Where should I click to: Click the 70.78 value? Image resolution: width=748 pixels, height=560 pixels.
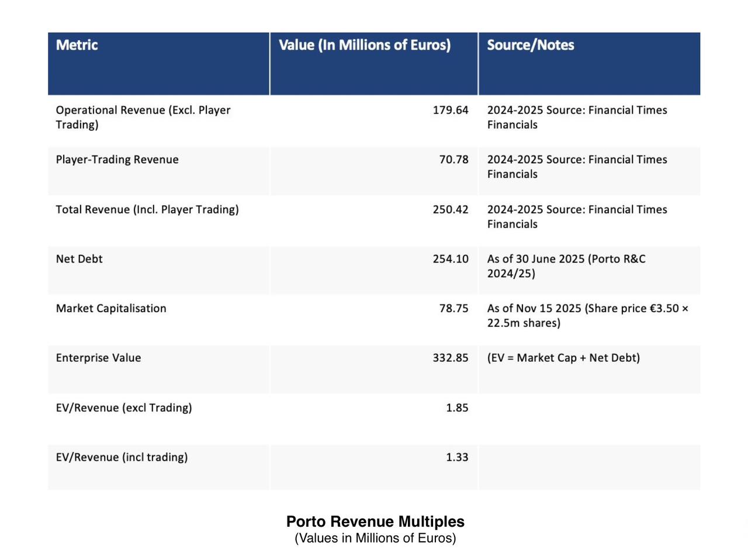pyautogui.click(x=453, y=160)
